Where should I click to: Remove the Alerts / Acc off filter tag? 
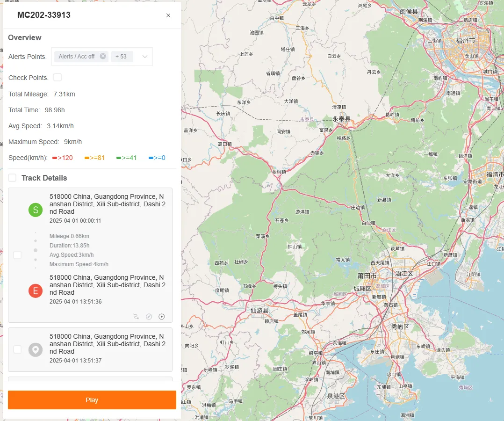103,56
